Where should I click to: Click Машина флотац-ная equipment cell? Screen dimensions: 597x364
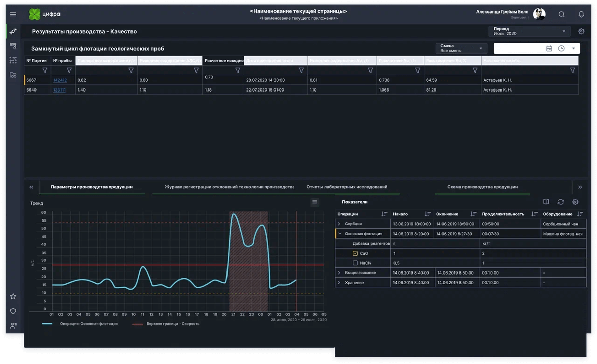point(563,234)
